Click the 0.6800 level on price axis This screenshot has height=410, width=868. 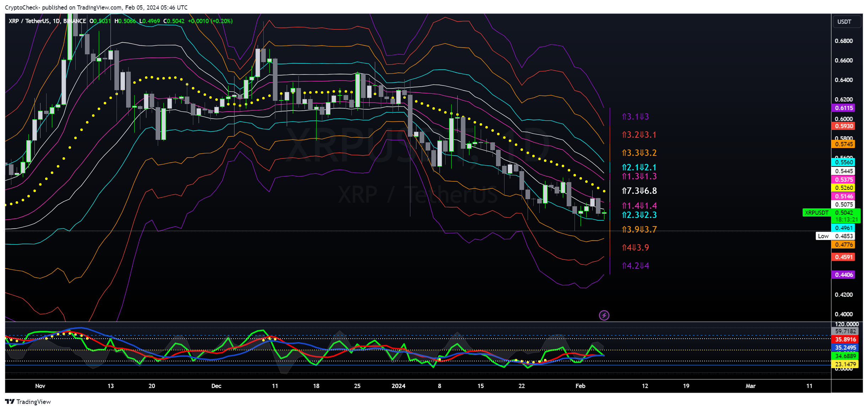pos(843,41)
